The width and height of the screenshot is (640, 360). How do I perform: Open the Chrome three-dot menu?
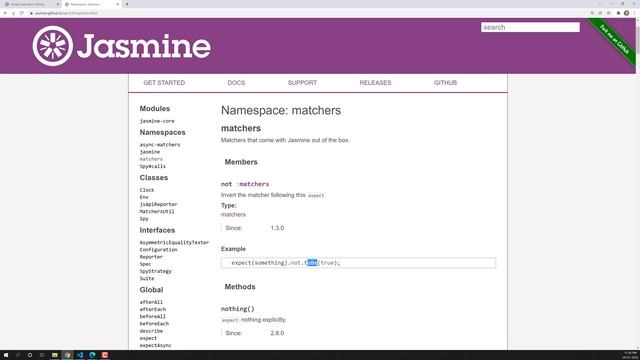click(x=635, y=13)
